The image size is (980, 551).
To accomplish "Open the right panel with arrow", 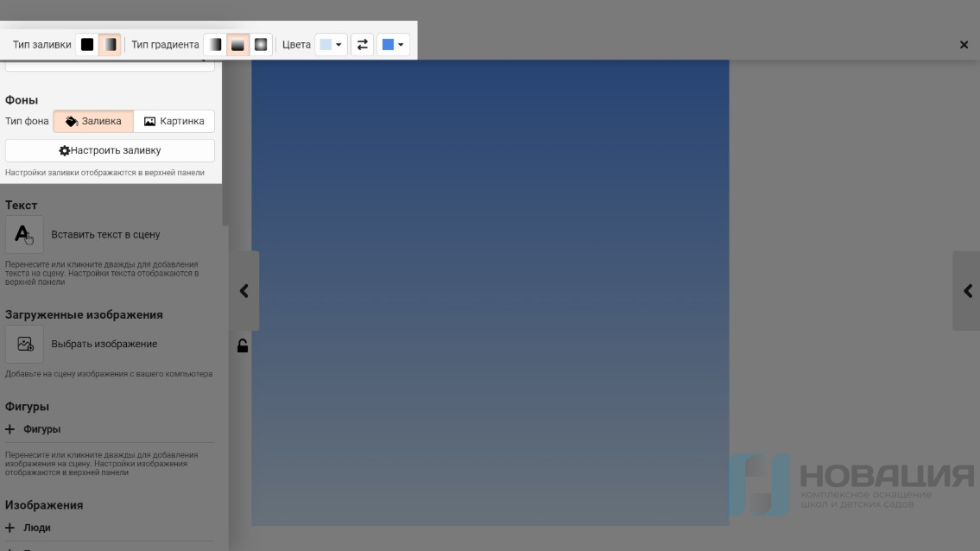I will [967, 291].
